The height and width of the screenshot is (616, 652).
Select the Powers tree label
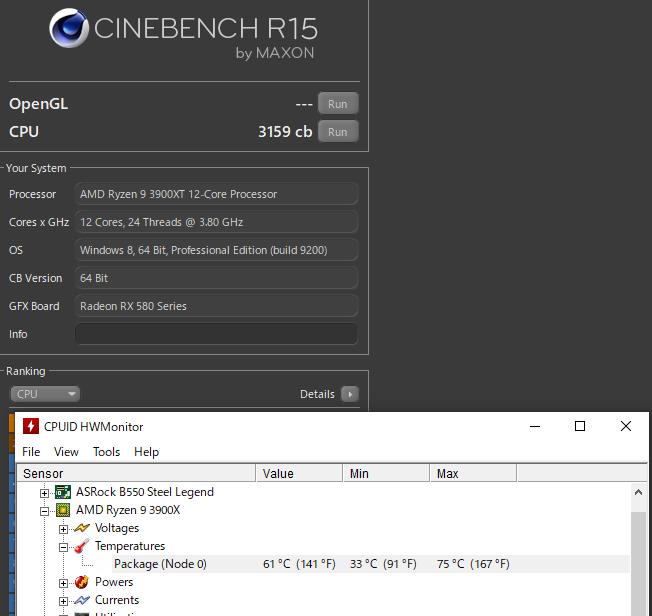(114, 582)
